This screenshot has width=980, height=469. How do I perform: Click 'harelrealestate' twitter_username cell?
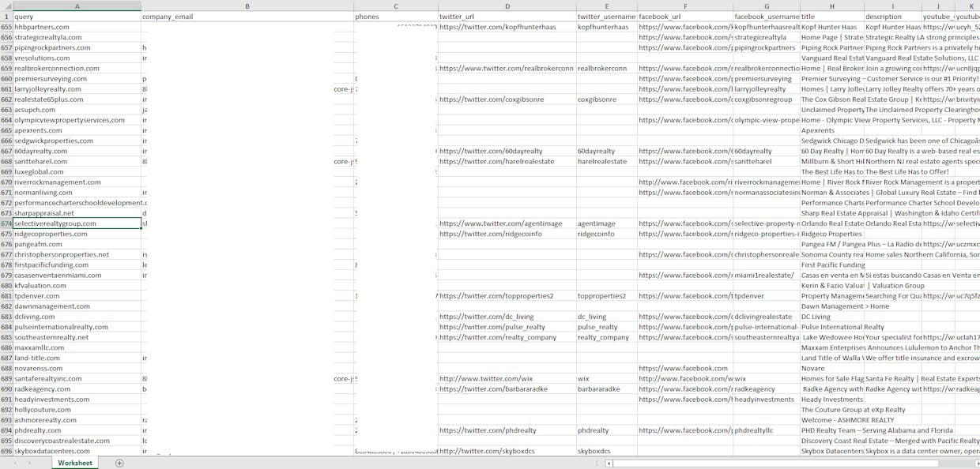tap(607, 161)
